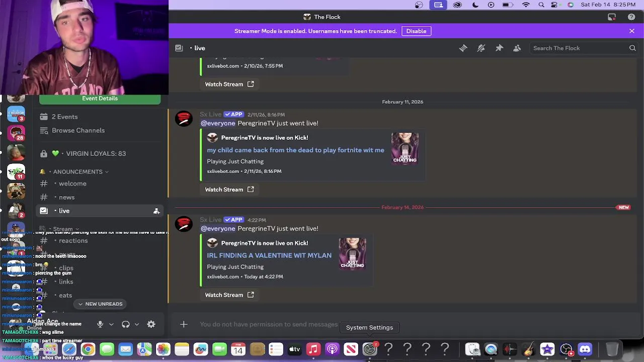Open pinned messages with the pin icon

(x=499, y=48)
